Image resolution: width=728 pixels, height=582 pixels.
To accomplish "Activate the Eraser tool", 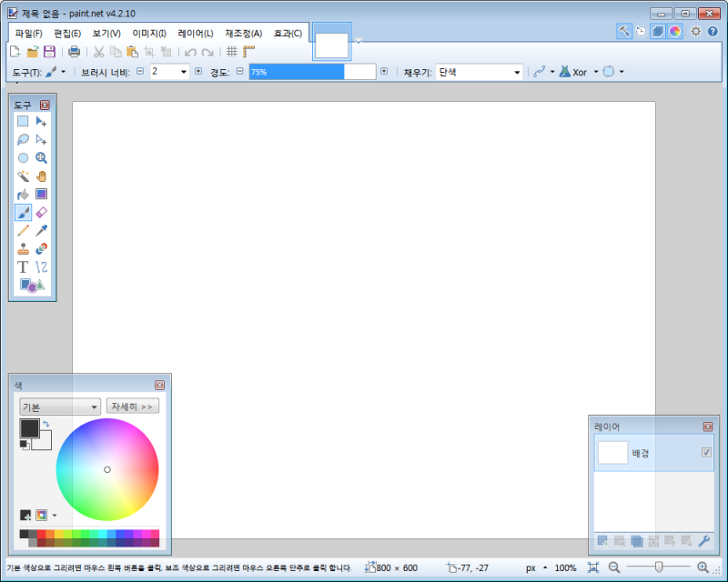I will pyautogui.click(x=40, y=212).
